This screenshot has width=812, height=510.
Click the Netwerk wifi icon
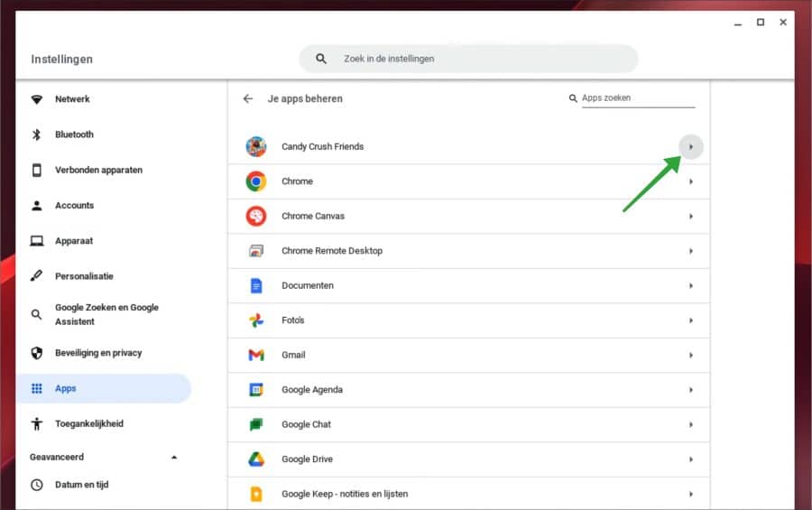pos(37,99)
